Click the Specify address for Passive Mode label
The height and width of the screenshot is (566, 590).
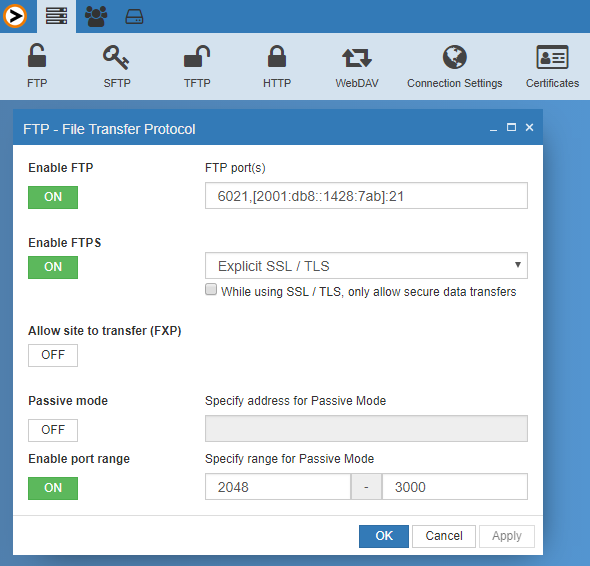tap(295, 401)
